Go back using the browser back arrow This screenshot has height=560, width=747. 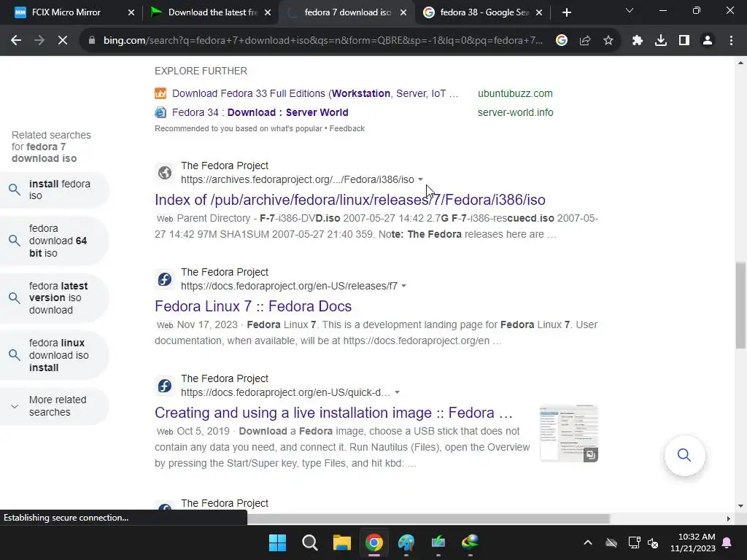(16, 41)
